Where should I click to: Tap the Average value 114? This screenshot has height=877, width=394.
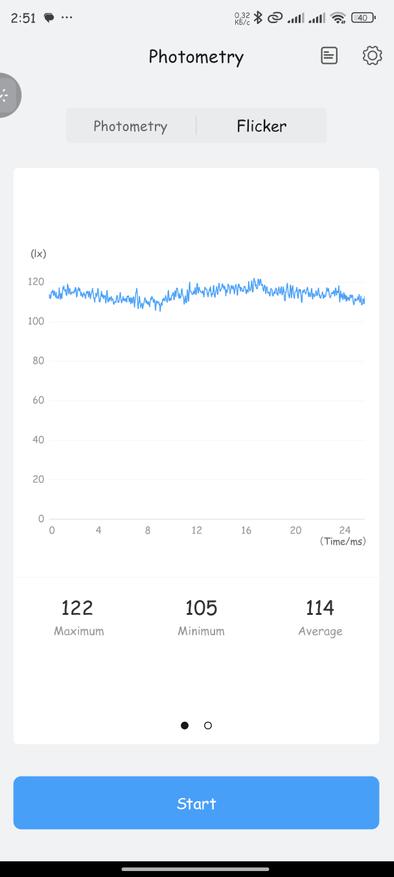(320, 607)
